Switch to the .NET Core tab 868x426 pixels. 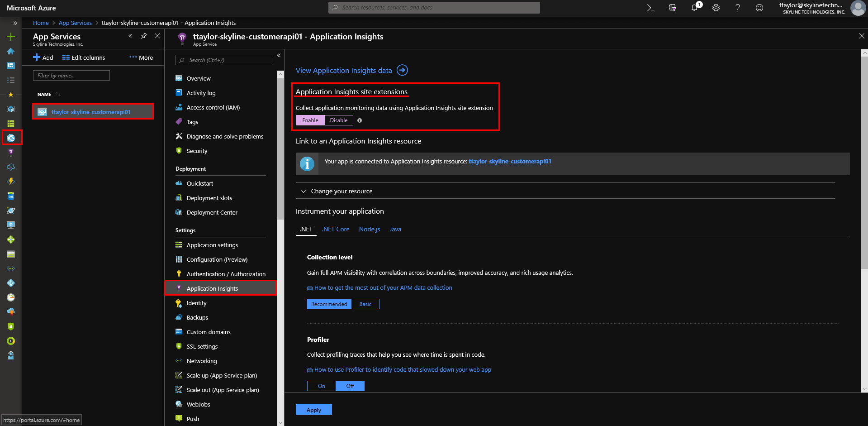(x=336, y=229)
